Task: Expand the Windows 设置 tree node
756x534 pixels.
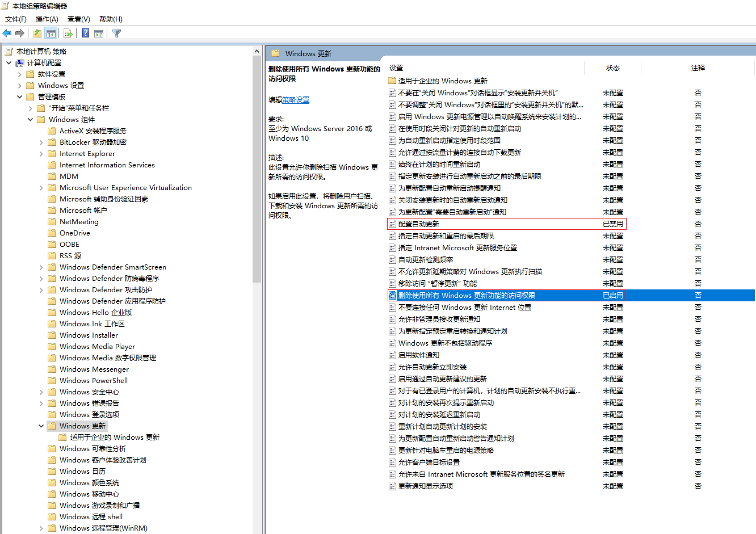Action: (x=19, y=86)
